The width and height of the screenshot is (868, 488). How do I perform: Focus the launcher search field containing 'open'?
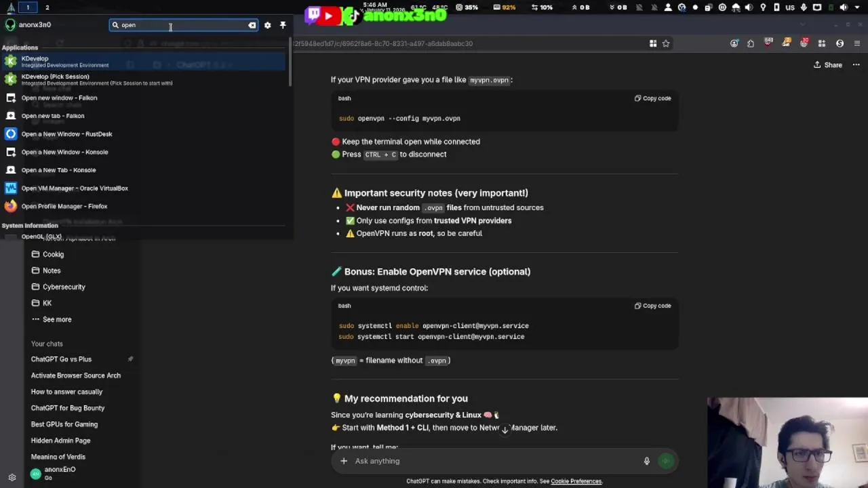point(183,25)
